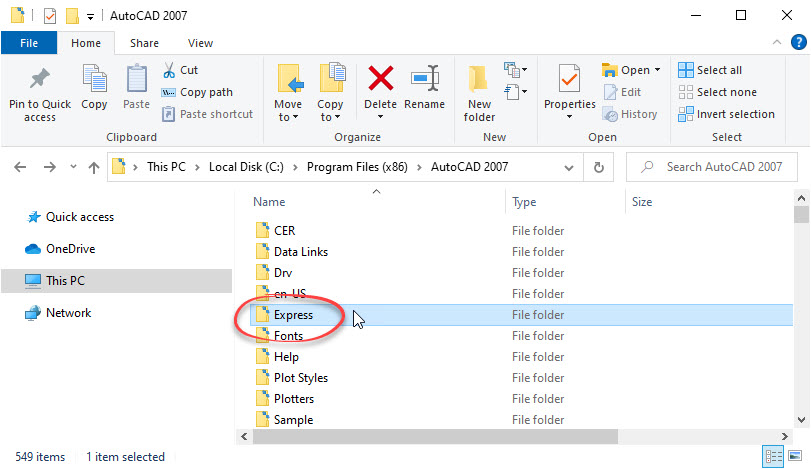Image resolution: width=811 pixels, height=469 pixels.
Task: Switch to Large icons view layout
Action: [x=795, y=456]
